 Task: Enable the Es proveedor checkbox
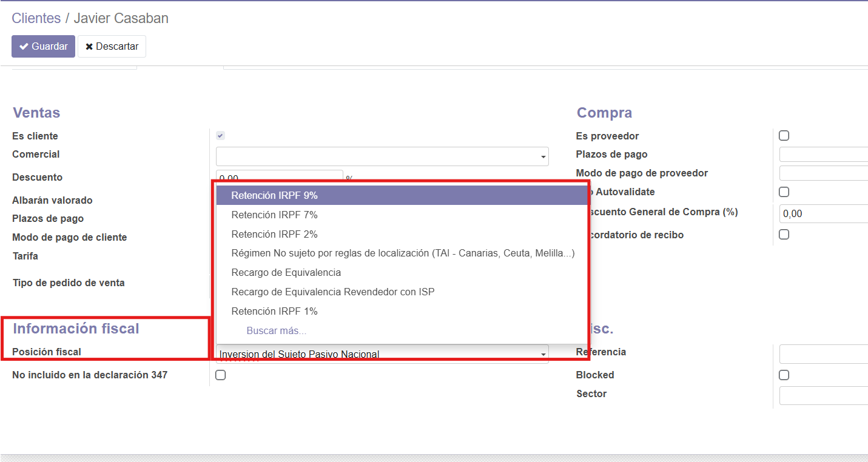point(784,136)
